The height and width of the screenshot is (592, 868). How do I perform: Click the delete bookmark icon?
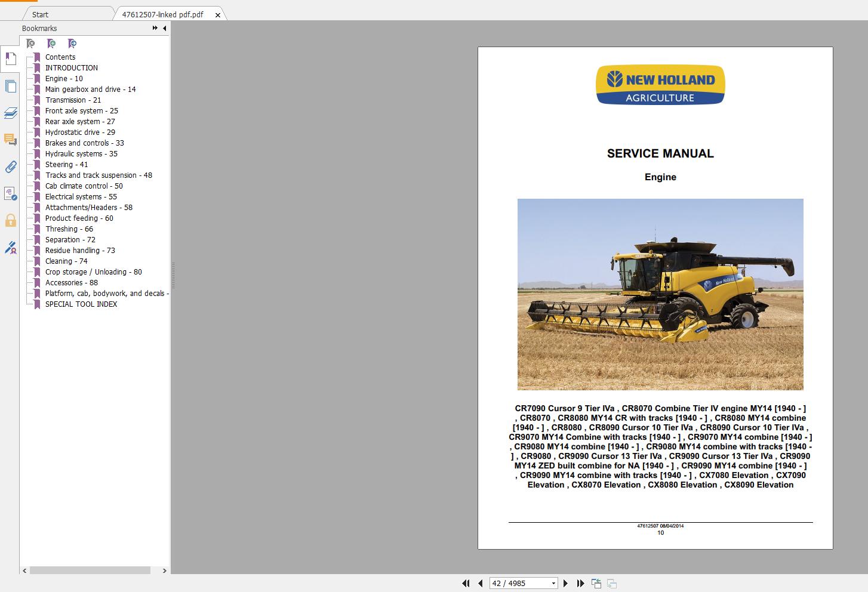(30, 44)
